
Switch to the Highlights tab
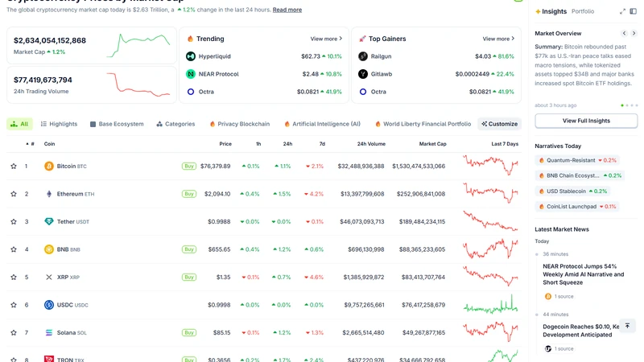pos(59,124)
